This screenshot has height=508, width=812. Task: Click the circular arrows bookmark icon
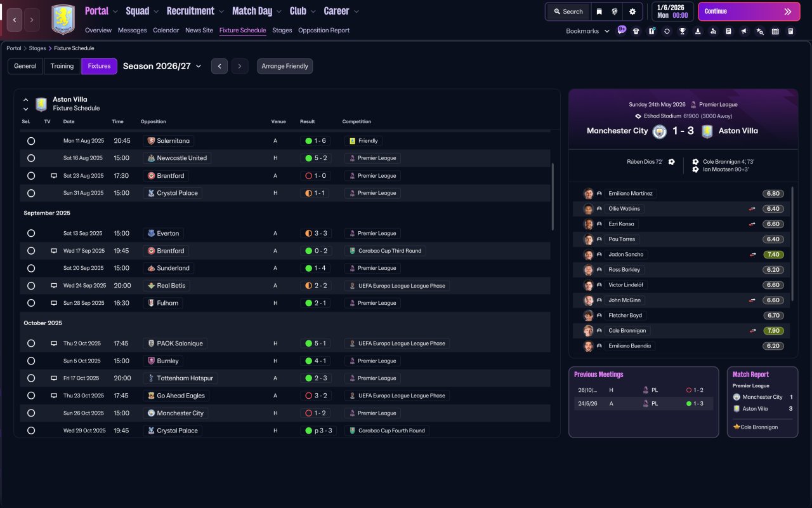[667, 31]
